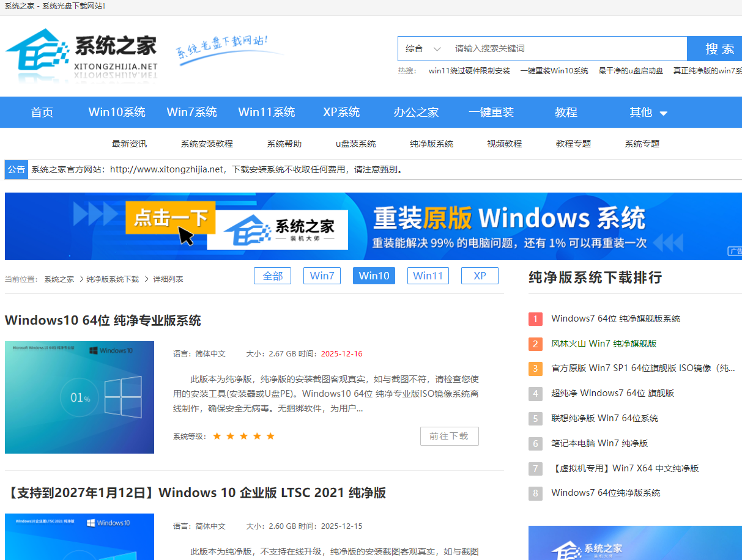The height and width of the screenshot is (560, 742).
Task: Open hot search win11绕过硬件限制安装
Action: [x=469, y=71]
